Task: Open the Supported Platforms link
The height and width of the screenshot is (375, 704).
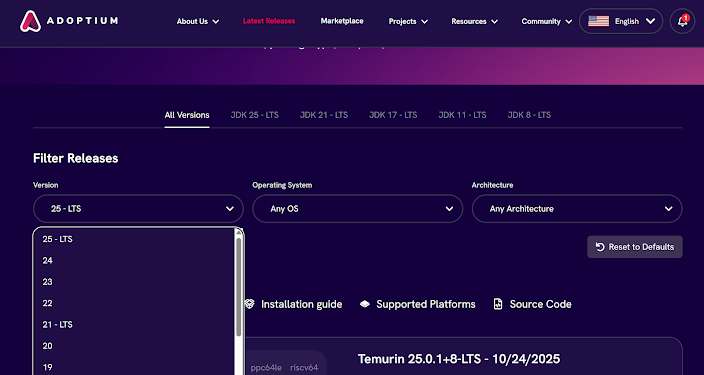Action: [426, 304]
